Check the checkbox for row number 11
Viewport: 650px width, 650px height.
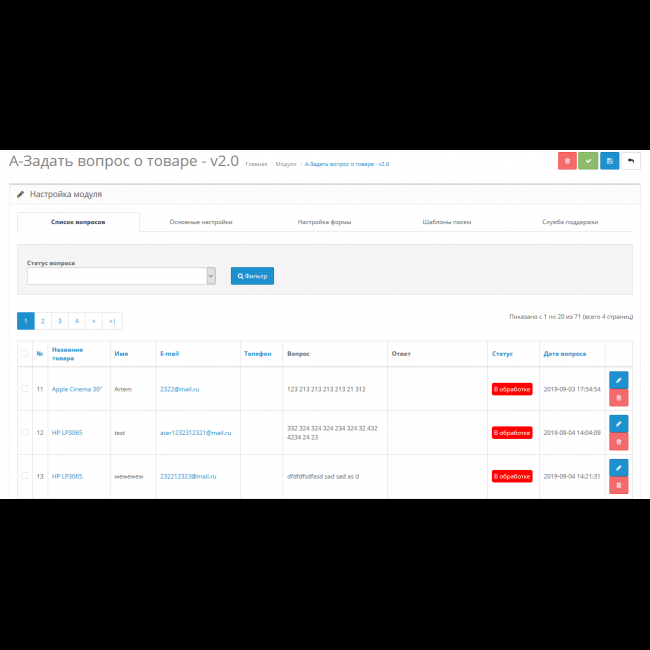click(25, 389)
